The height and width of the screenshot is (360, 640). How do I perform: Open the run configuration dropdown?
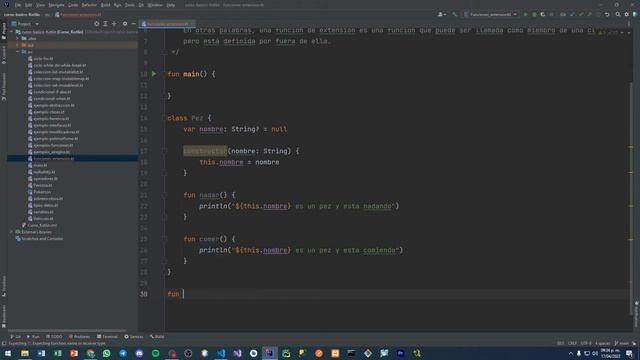(x=491, y=14)
